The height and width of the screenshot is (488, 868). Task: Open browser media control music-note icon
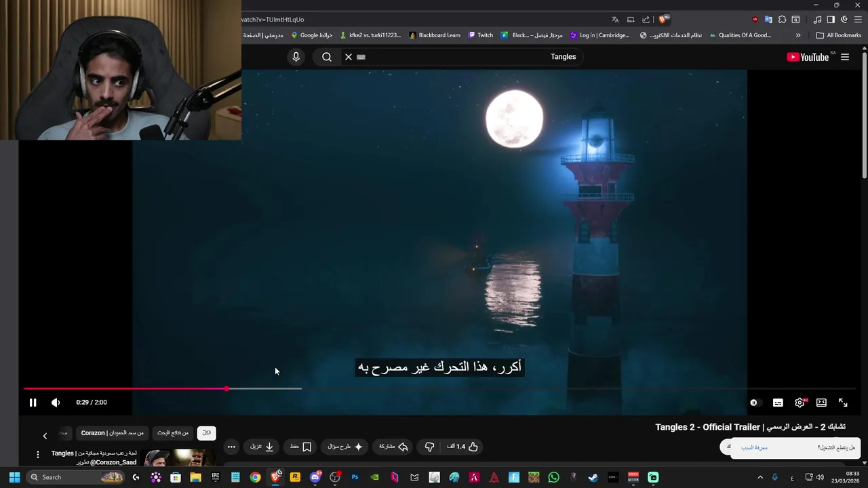coord(817,20)
